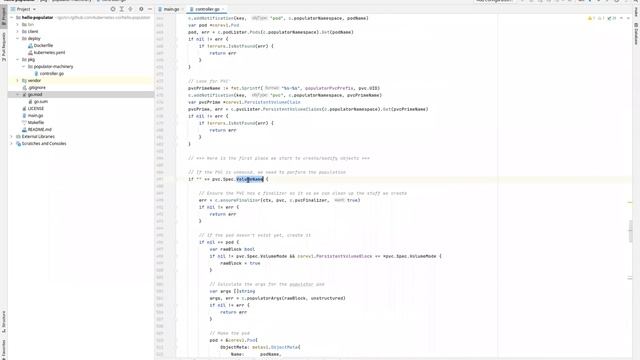Click the c.ensureFinalizer call line
Screen dimensions: 640x360
tap(280, 200)
